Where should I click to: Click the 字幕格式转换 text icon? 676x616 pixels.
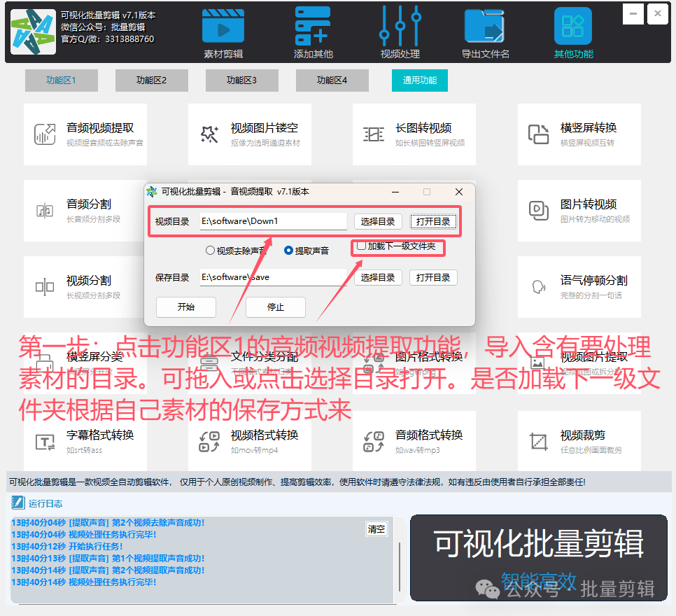click(x=45, y=442)
